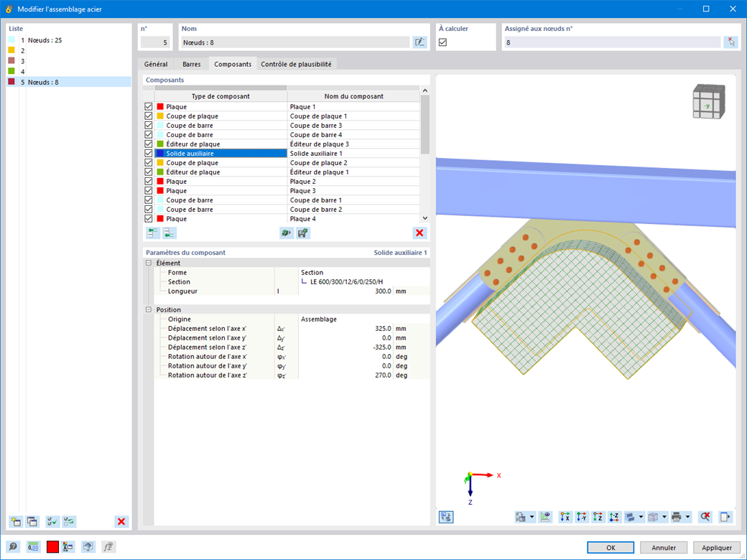Screen dimensions: 747x560
Task: Delete selected assembly with red X under list
Action: tap(121, 521)
